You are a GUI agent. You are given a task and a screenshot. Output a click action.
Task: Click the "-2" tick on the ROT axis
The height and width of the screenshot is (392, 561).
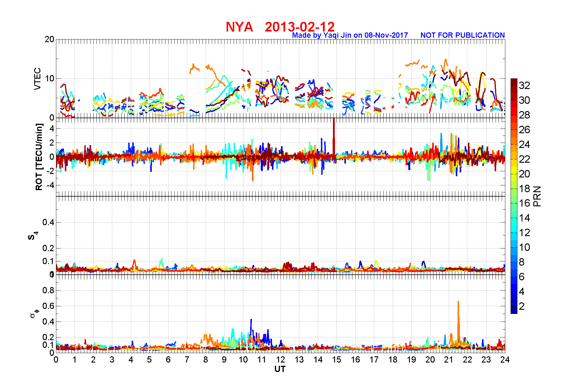[50, 171]
